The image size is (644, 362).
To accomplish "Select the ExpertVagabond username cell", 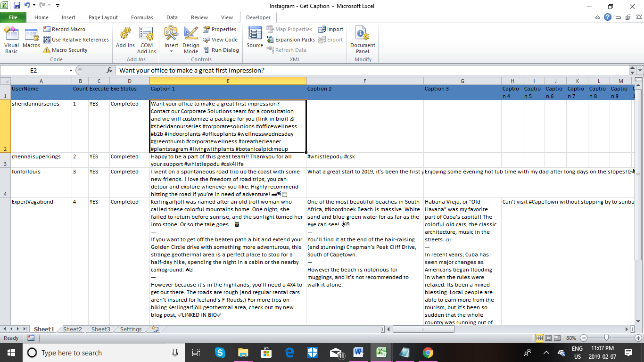I will coord(41,262).
